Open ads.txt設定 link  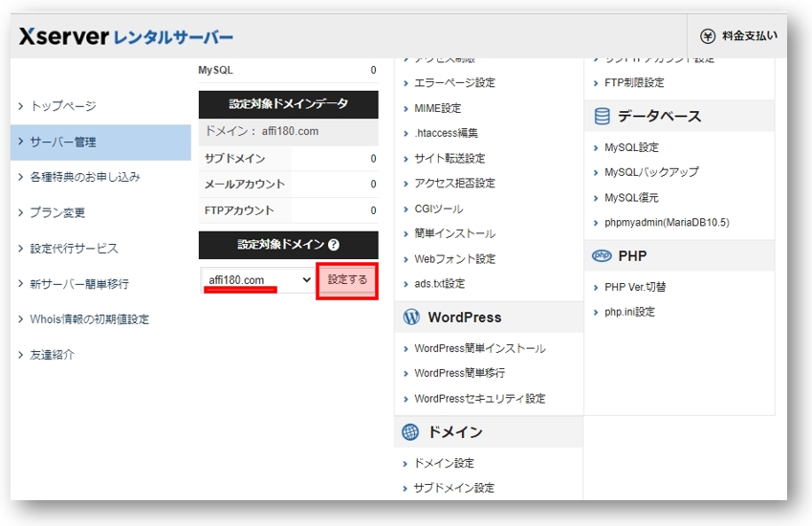[x=440, y=284]
